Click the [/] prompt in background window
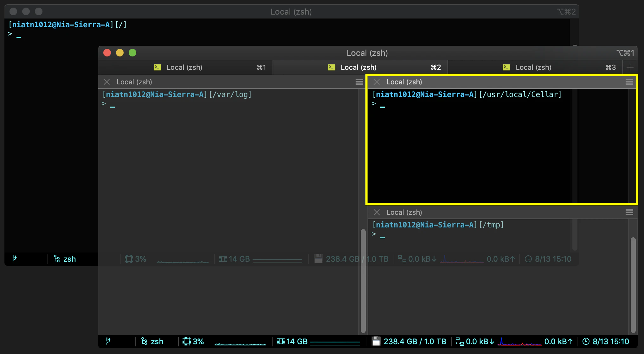 pos(121,25)
